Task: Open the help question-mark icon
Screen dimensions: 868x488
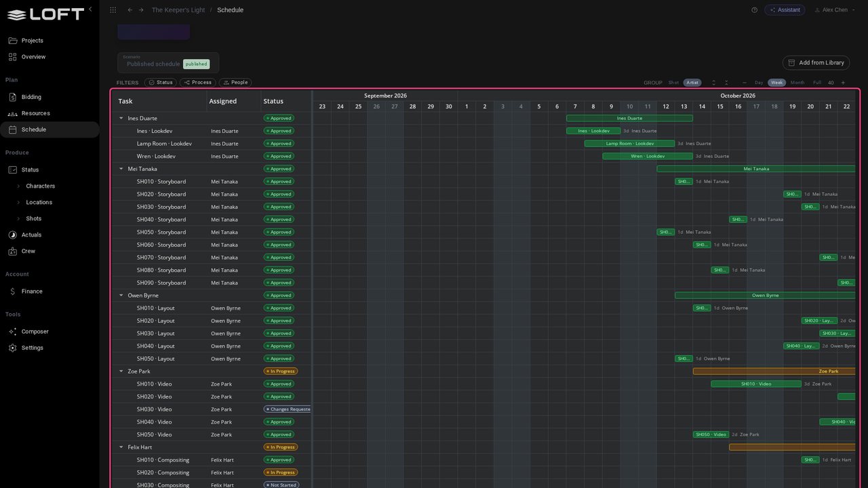Action: [755, 10]
